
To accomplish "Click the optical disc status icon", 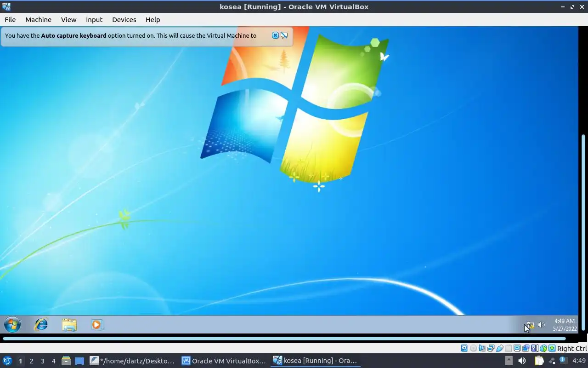I will pyautogui.click(x=473, y=348).
